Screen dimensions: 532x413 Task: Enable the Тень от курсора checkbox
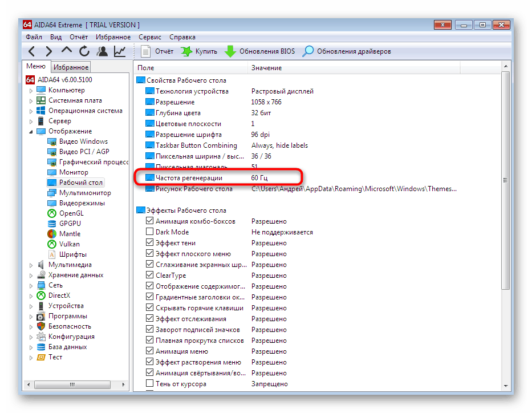(149, 383)
